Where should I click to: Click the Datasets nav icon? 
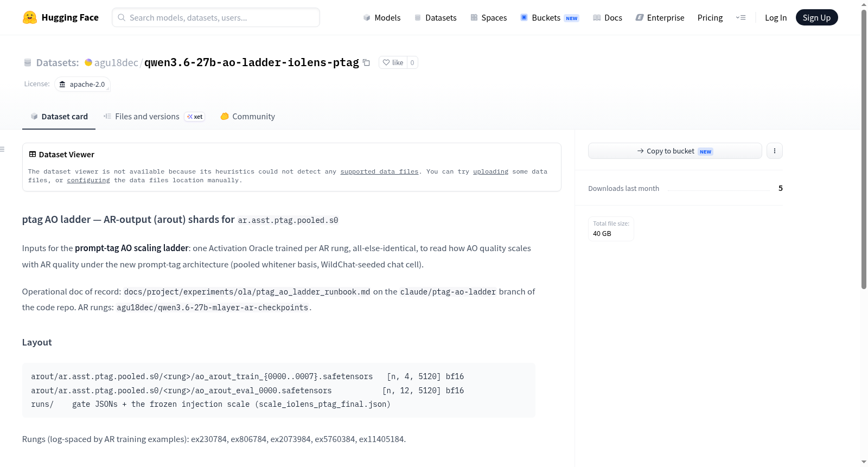coord(418,17)
